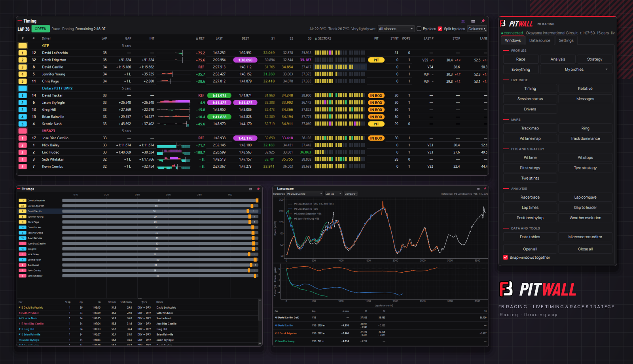
Task: Open the All classes dropdown
Action: [396, 29]
